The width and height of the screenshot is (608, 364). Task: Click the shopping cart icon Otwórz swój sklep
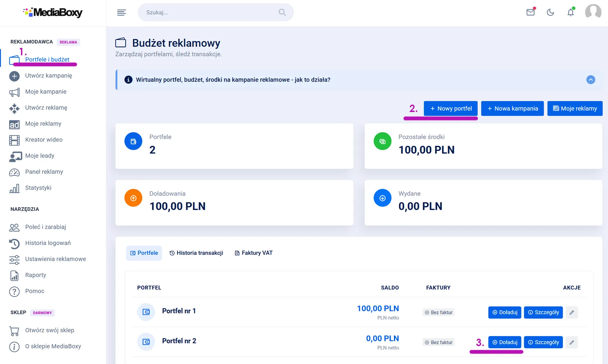click(14, 331)
